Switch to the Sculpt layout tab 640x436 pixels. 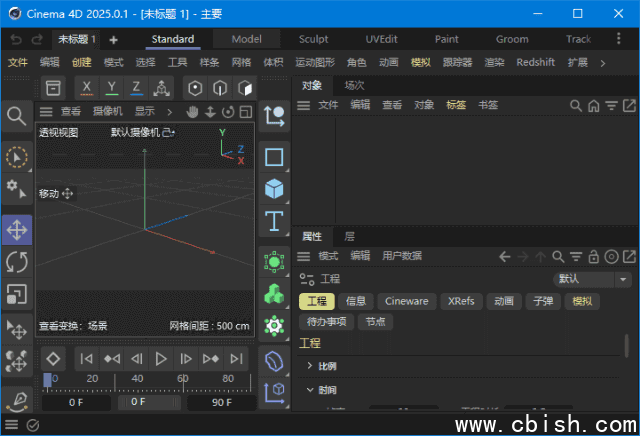pyautogui.click(x=312, y=39)
